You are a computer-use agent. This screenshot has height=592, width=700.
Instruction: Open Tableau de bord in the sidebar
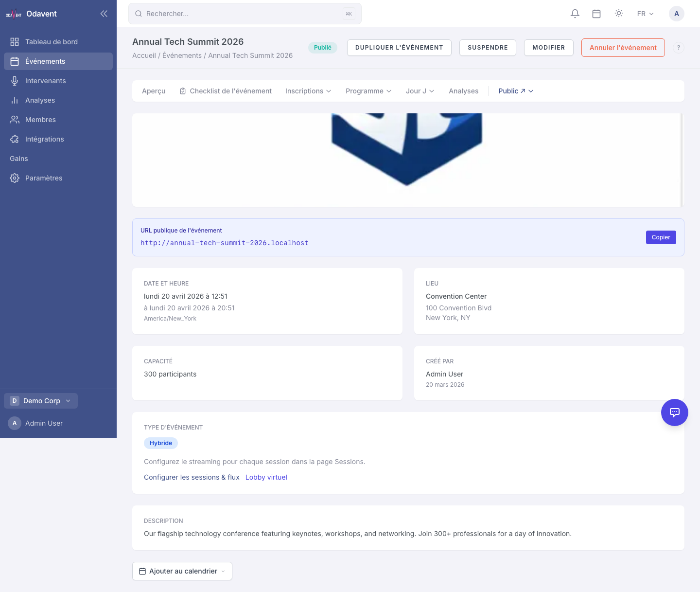[x=58, y=42]
